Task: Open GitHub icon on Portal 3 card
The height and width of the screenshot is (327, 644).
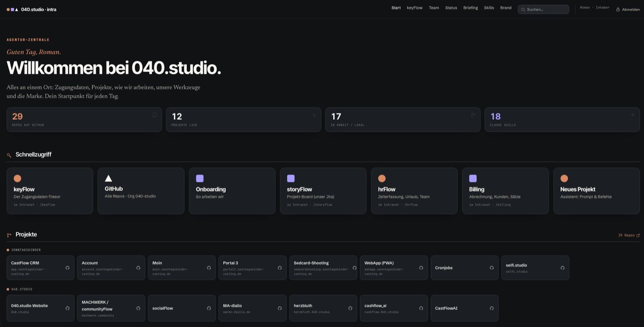Action: 279,268
